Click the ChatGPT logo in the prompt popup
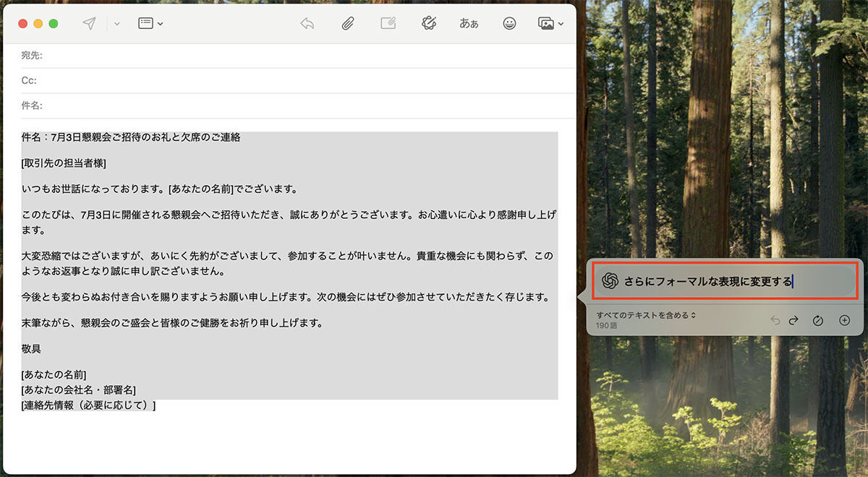Viewport: 868px width, 477px height. tap(609, 282)
